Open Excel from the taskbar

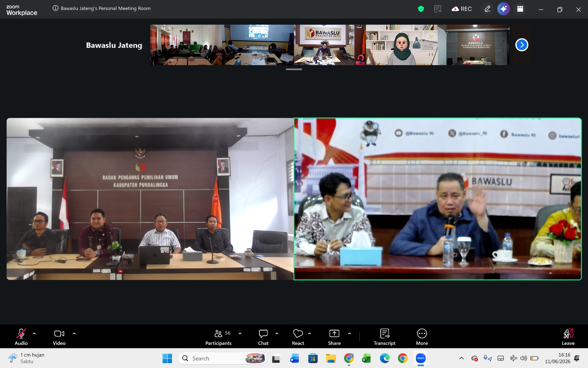[366, 358]
